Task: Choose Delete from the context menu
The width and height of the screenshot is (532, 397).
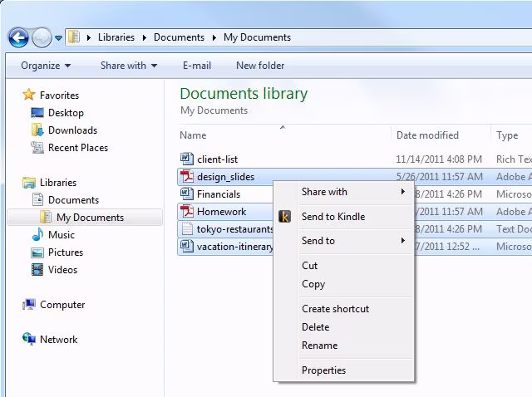Action: coord(344,327)
